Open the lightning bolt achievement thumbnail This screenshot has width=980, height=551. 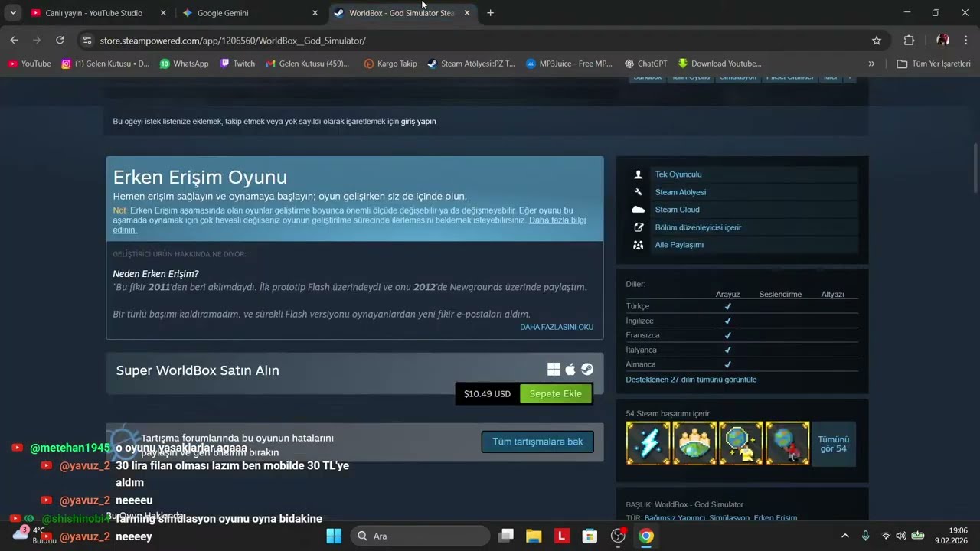pos(648,443)
